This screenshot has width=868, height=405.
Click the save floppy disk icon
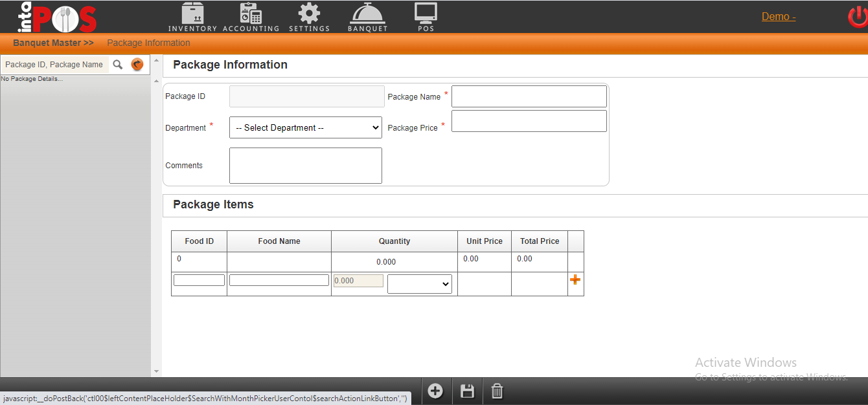(x=467, y=391)
